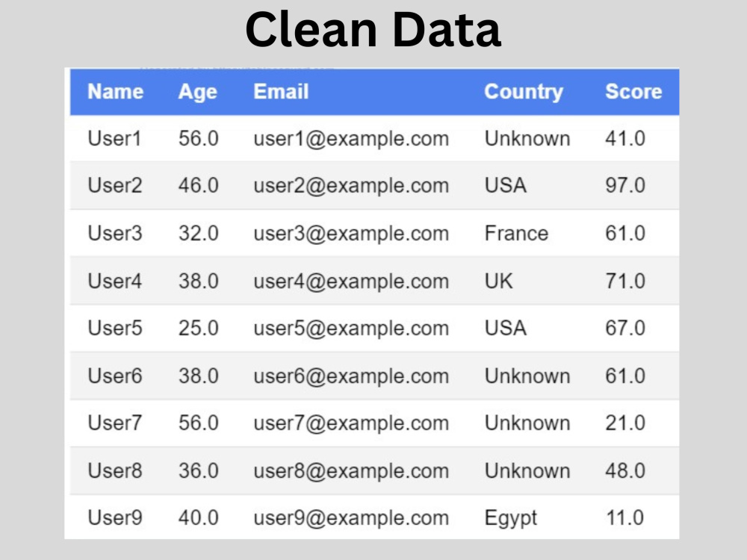Select the Score column header

(x=633, y=91)
